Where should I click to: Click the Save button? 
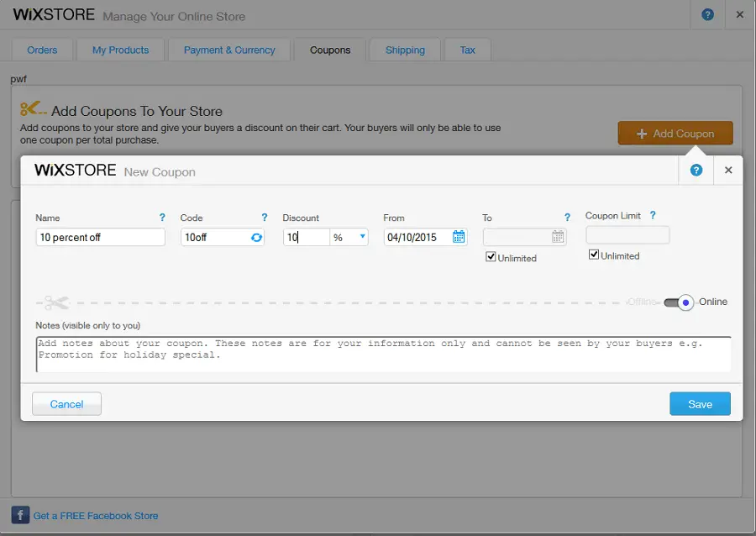click(700, 404)
